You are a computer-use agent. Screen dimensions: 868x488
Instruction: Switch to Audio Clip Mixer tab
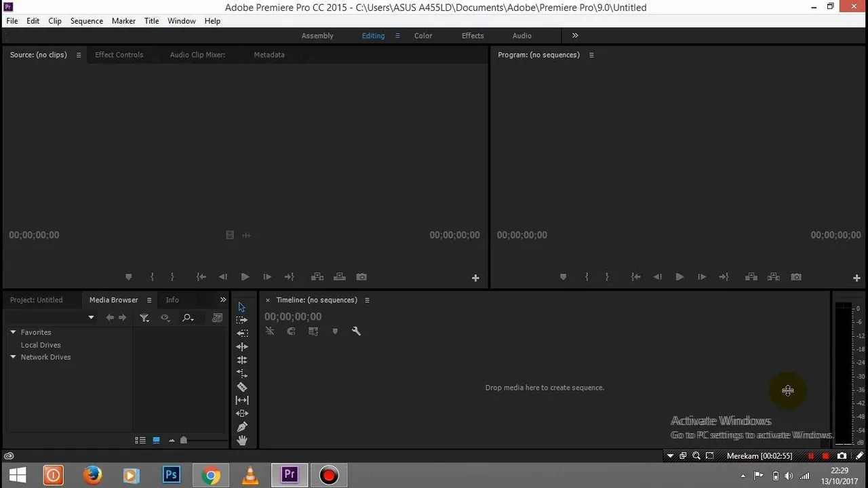(197, 55)
